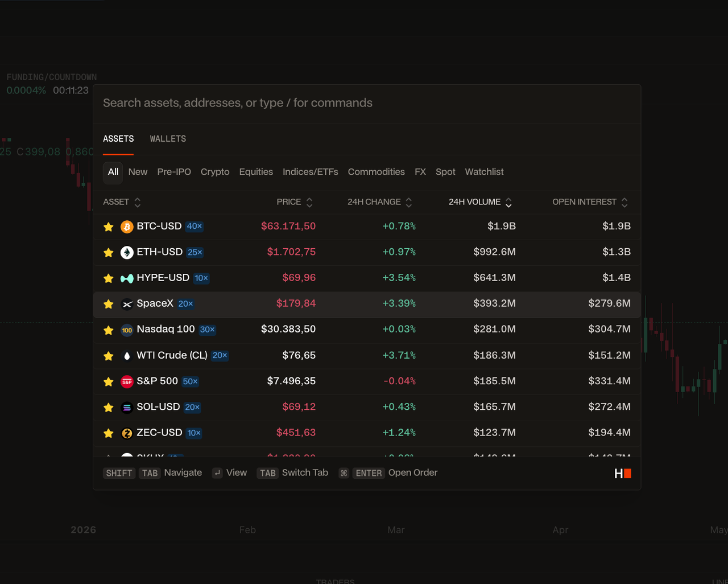Click the HYPE-USD 24H change +3.54%
Image resolution: width=728 pixels, height=584 pixels.
tap(399, 278)
